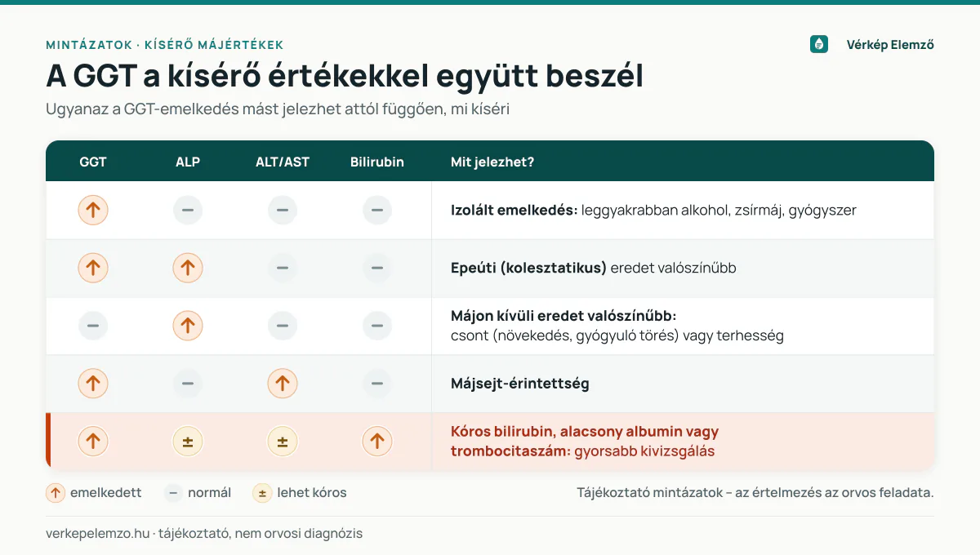Screen dimensions: 980x555
Task: Click the Epeúti (kolesztatikus) eredet valószínűbb text
Action: tap(594, 268)
